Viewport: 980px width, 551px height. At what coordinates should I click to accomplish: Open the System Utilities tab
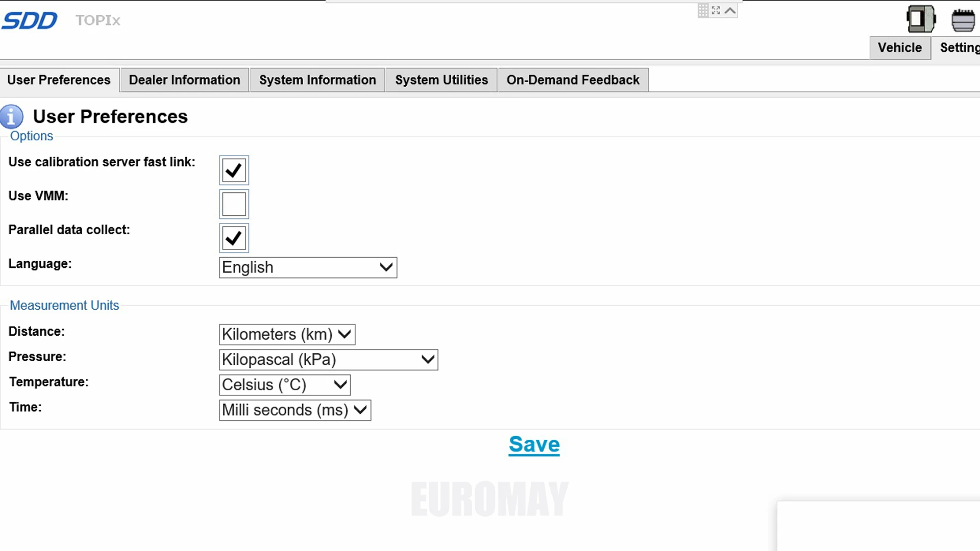pos(441,80)
